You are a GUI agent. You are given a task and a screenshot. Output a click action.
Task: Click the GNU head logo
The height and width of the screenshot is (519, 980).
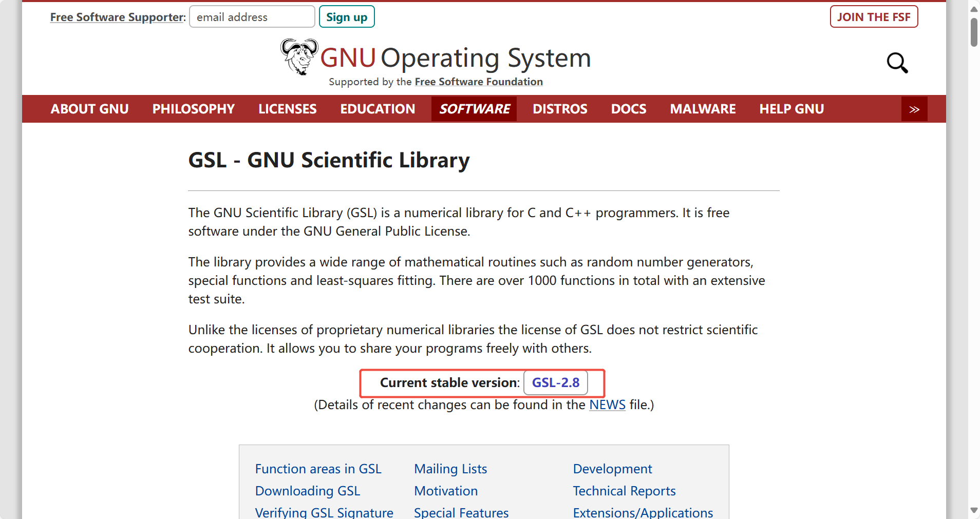[x=299, y=56]
